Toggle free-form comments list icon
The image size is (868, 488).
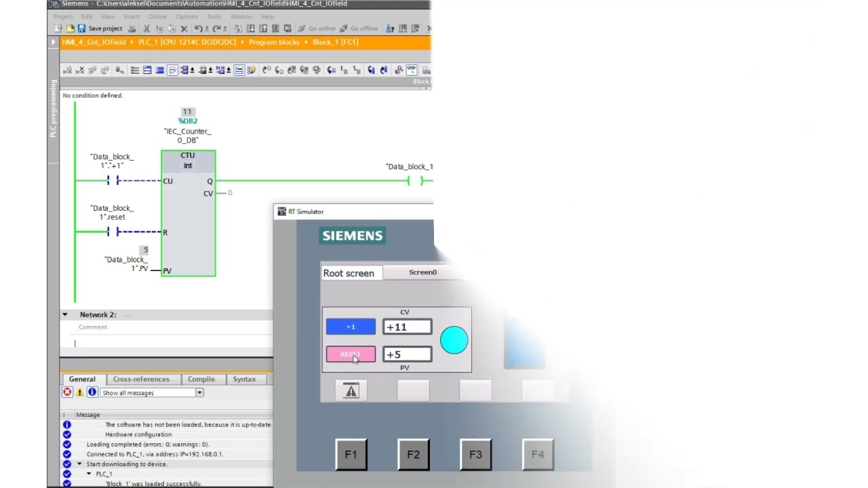pyautogui.click(x=239, y=70)
